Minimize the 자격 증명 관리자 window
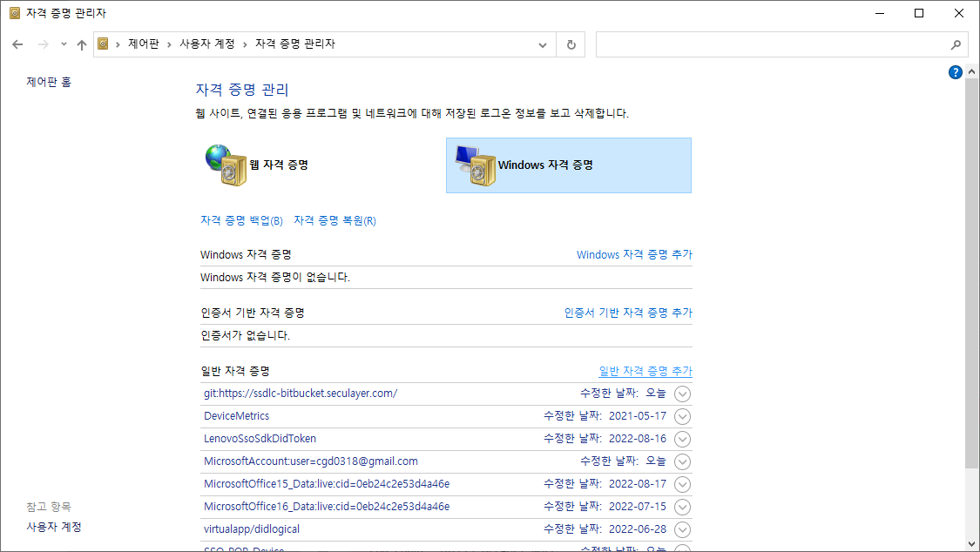This screenshot has height=552, width=980. (x=880, y=13)
